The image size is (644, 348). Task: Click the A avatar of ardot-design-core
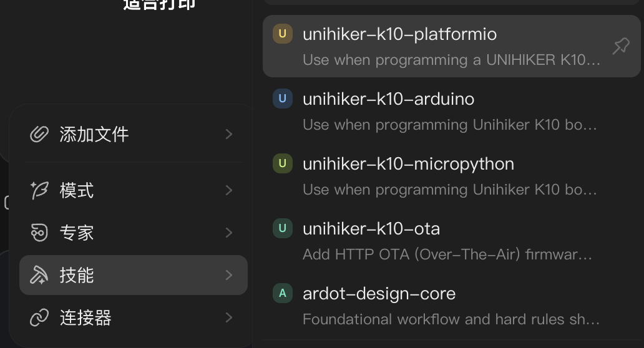pyautogui.click(x=283, y=293)
